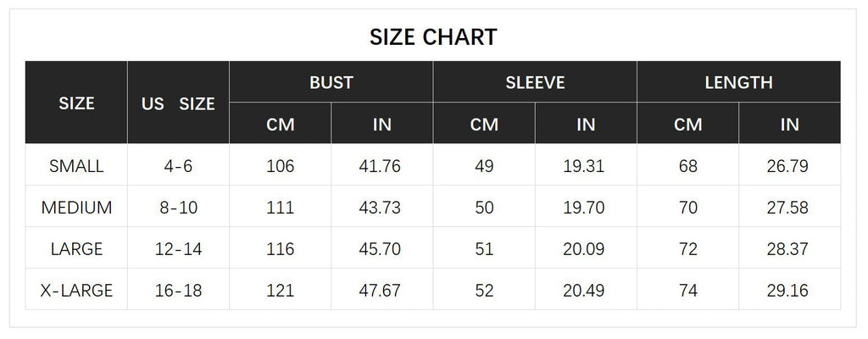Click the SIZE CHART title
Screen dimensions: 868x339
(433, 37)
